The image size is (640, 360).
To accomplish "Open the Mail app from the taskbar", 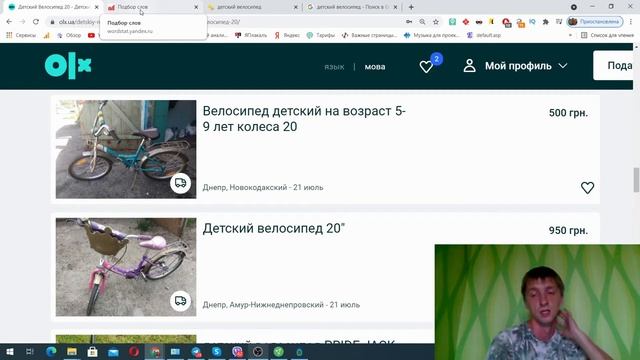I will point(113,351).
